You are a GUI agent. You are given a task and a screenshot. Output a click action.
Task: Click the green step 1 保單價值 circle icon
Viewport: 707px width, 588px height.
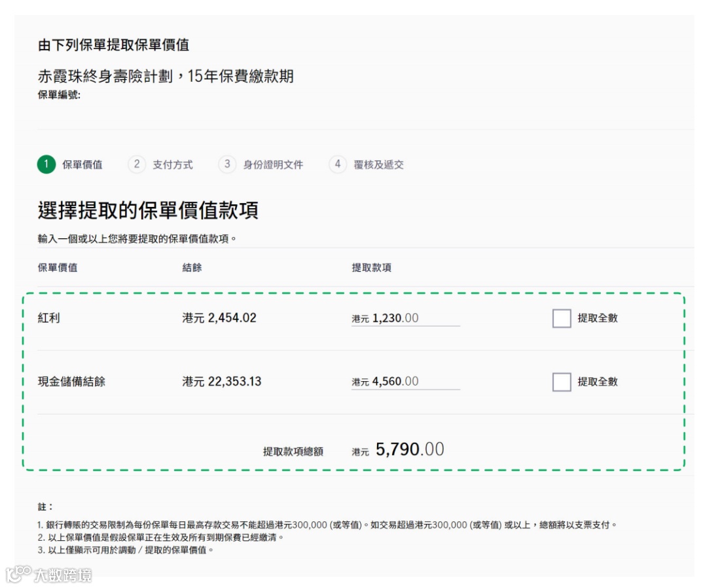46,165
